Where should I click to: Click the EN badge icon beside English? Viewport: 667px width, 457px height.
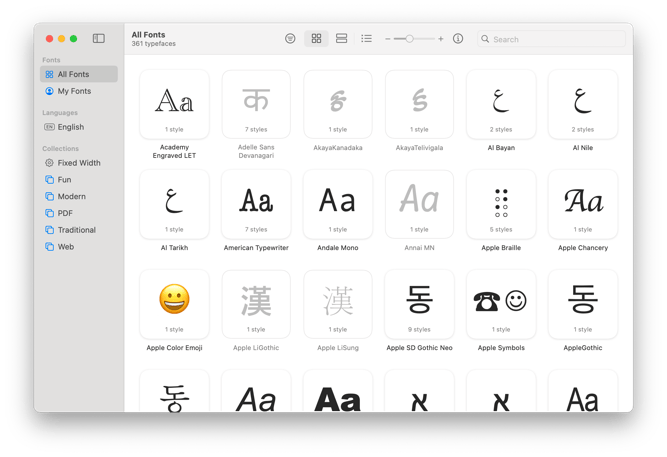[x=49, y=127]
